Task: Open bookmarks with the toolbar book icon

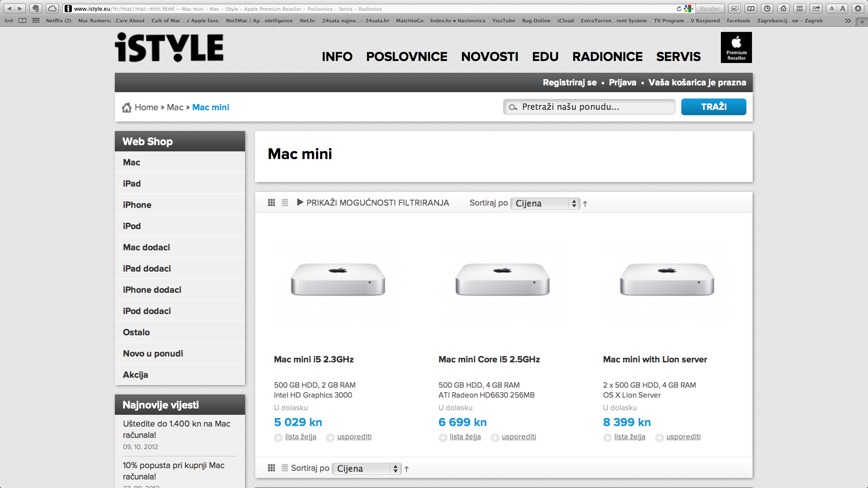Action: [751, 9]
